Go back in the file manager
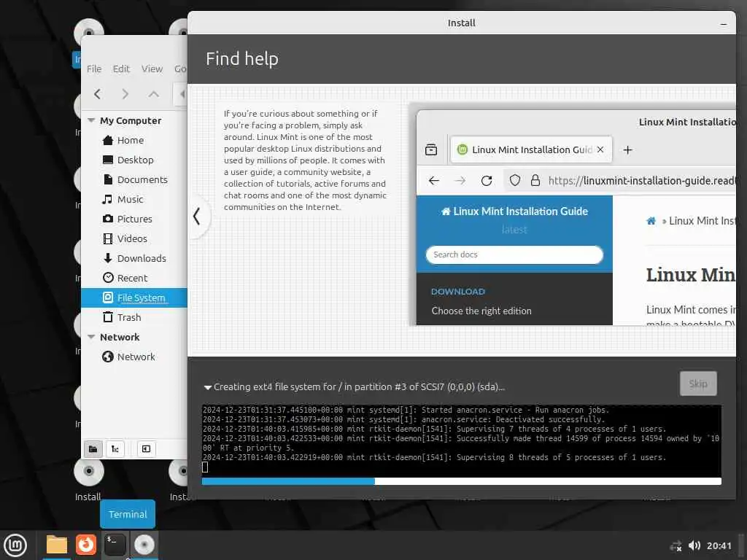 pos(98,94)
